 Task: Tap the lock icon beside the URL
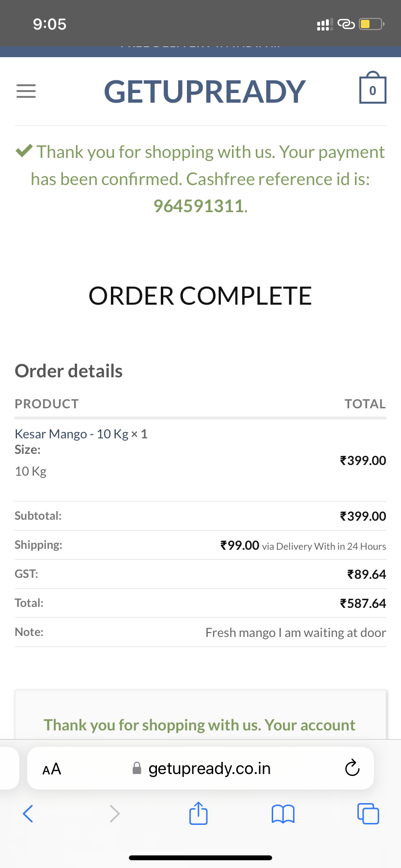click(137, 769)
